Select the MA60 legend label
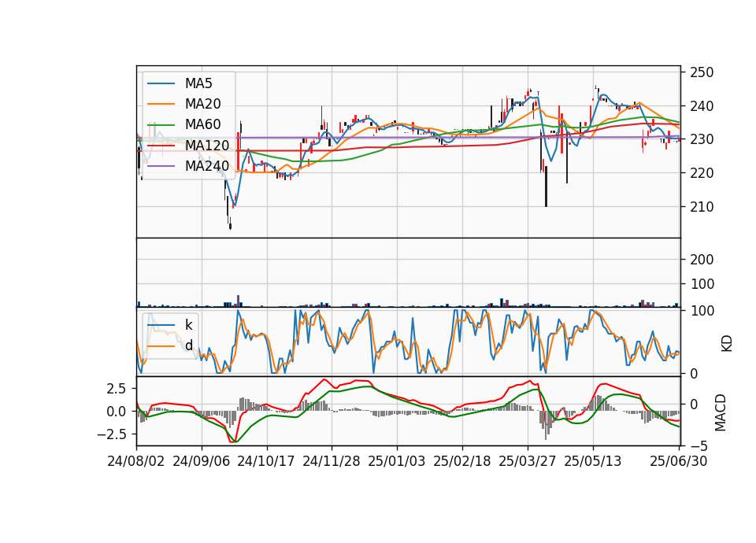Viewport: 756px width, 543px height. click(x=203, y=124)
